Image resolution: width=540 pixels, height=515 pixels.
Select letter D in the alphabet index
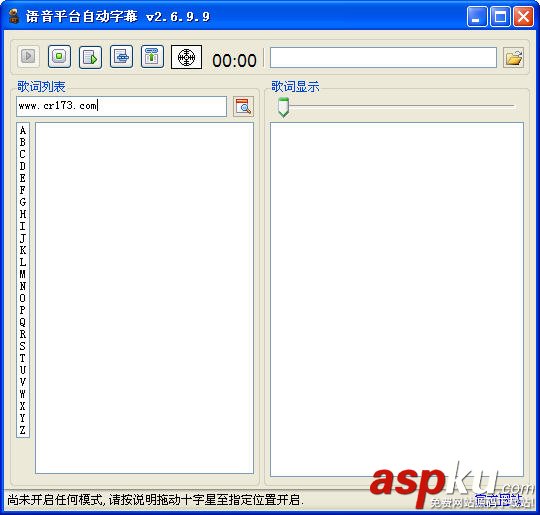pyautogui.click(x=23, y=166)
